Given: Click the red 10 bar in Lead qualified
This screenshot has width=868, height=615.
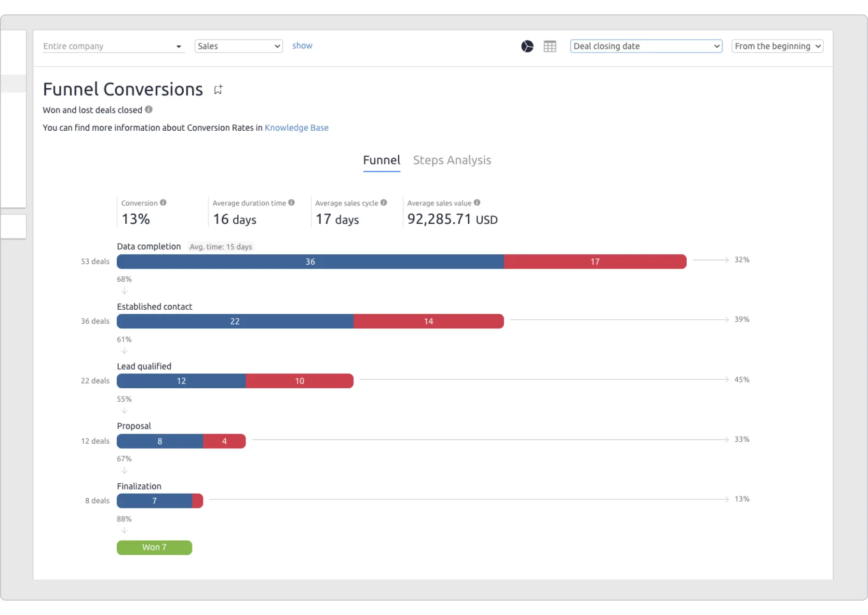Looking at the screenshot, I should point(299,381).
